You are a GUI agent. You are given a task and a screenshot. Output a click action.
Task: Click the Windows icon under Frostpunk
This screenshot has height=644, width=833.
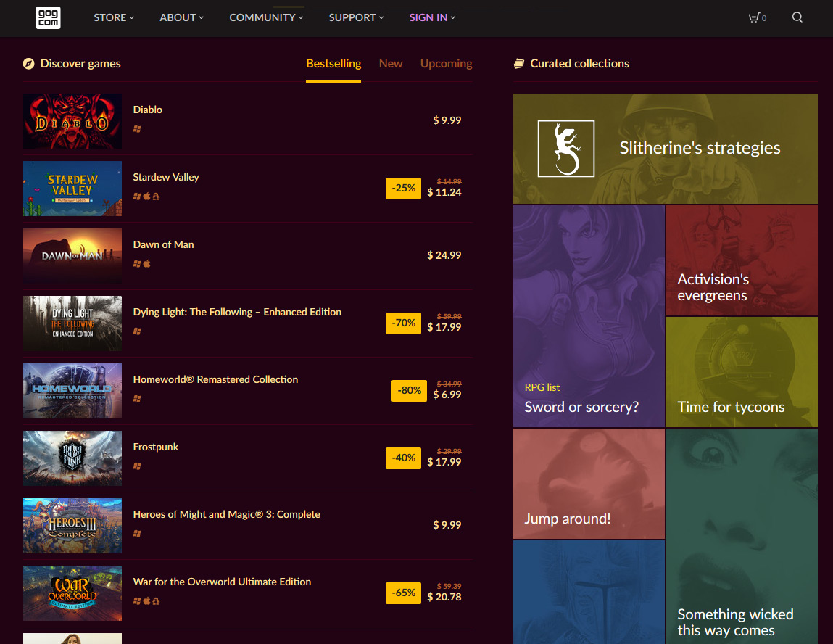click(137, 466)
